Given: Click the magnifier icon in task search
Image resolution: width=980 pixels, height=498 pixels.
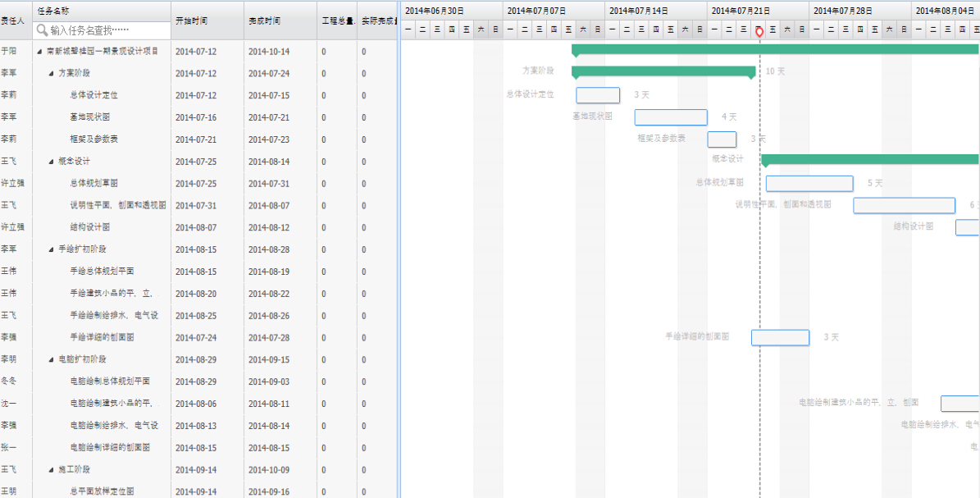Looking at the screenshot, I should tap(42, 30).
